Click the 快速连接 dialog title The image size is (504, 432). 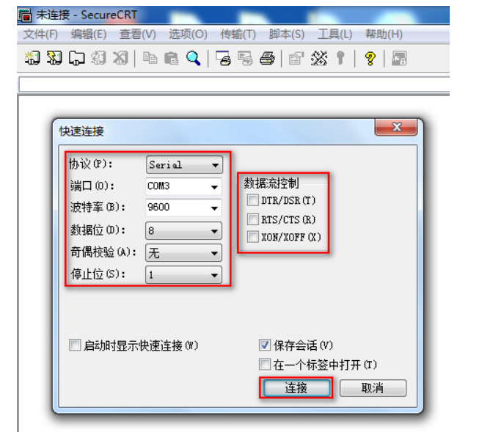81,131
